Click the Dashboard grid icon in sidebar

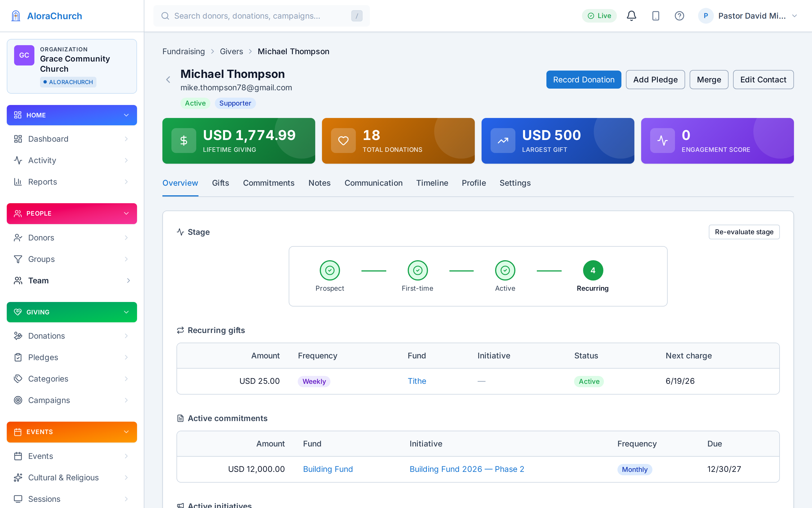tap(18, 139)
